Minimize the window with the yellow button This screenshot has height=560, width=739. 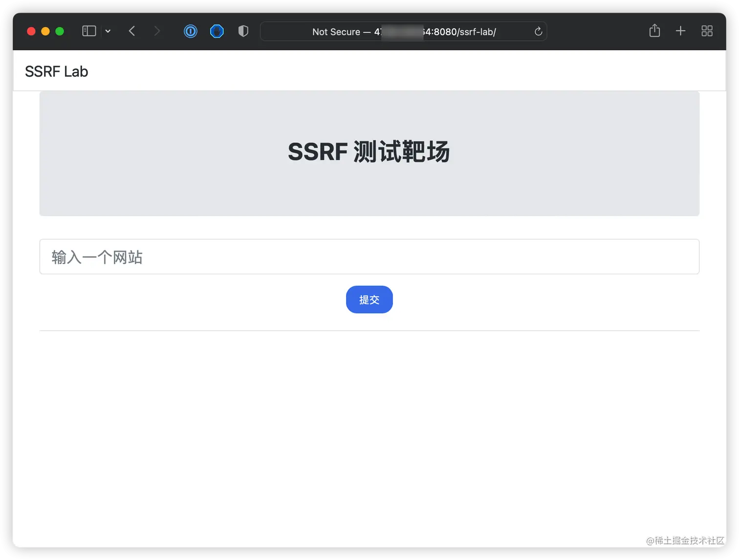[45, 31]
